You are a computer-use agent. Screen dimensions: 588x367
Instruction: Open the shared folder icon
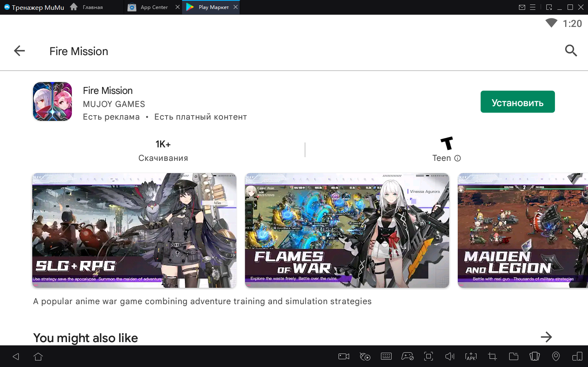pos(513,356)
